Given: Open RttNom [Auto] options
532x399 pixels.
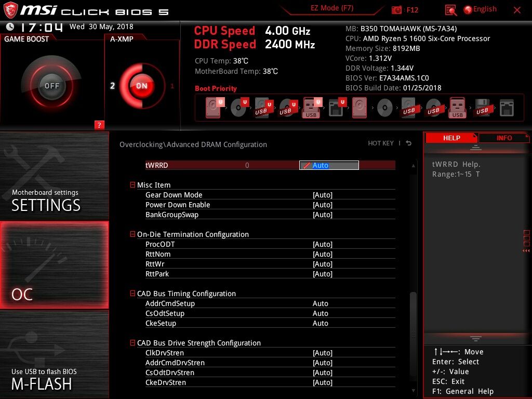Looking at the screenshot, I should coord(322,254).
